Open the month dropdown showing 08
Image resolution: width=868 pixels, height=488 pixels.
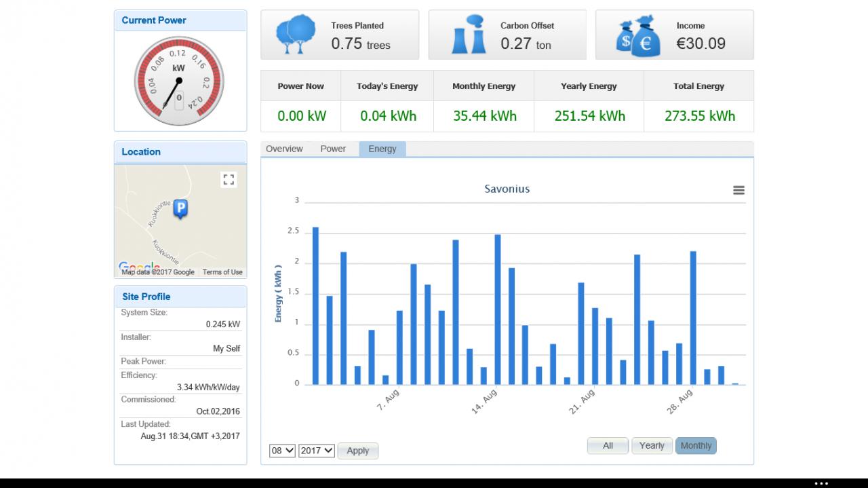tap(282, 450)
